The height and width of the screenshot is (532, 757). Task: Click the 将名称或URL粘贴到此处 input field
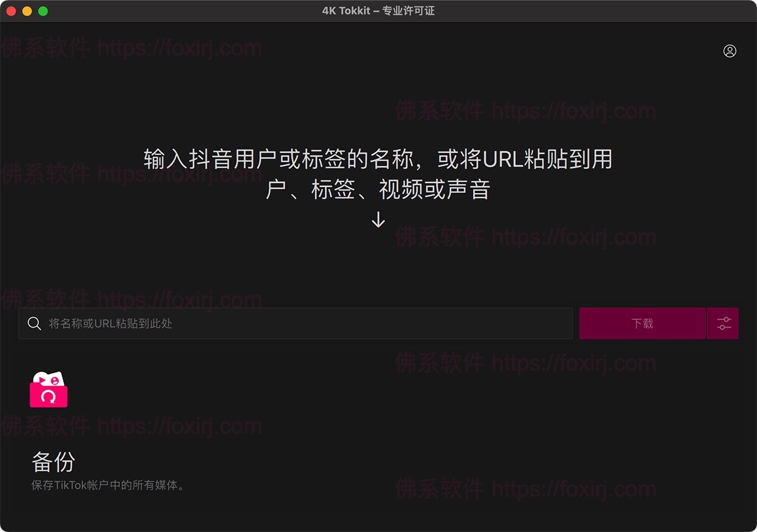click(252, 323)
